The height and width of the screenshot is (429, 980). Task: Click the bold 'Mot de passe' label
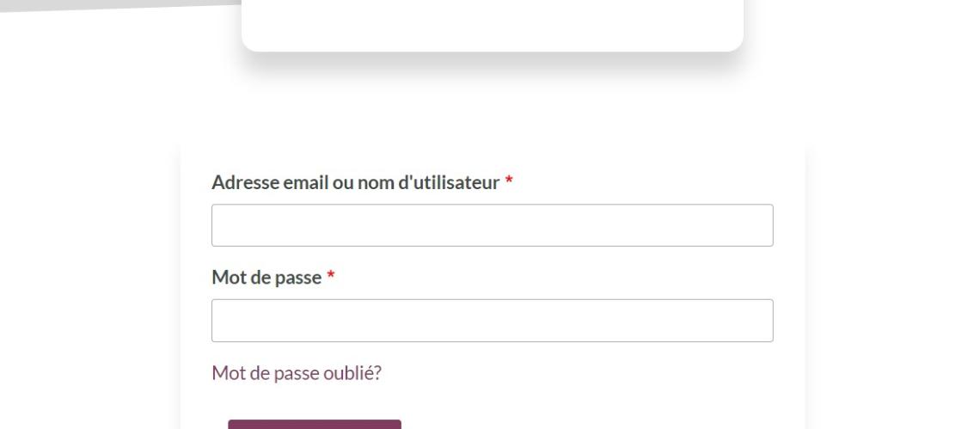pos(266,277)
